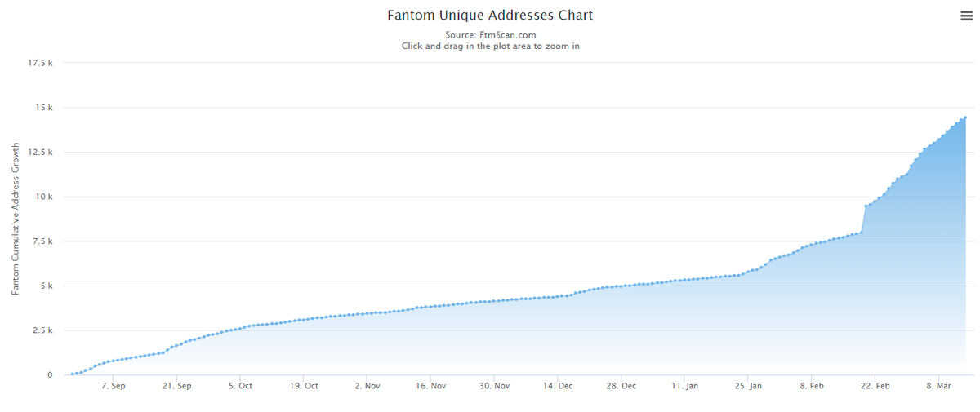980x412 pixels.
Task: Click the data point atop the late-February jump
Action: pyautogui.click(x=866, y=206)
